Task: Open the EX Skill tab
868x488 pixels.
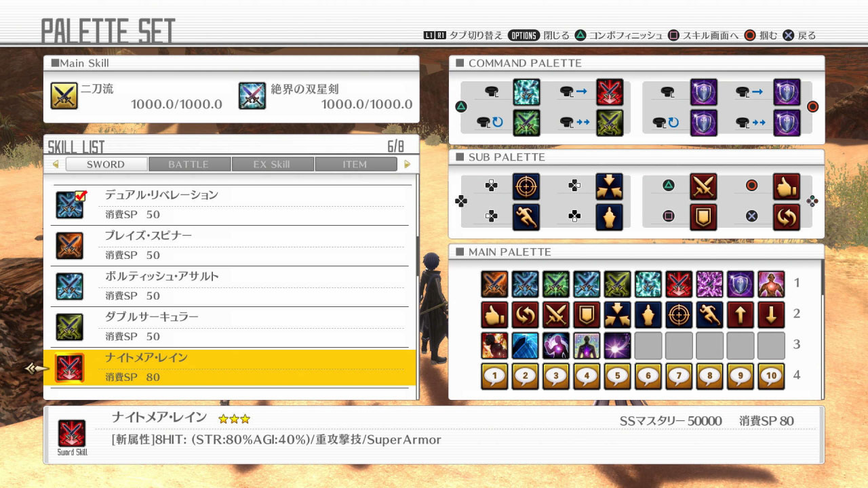Action: coord(272,164)
